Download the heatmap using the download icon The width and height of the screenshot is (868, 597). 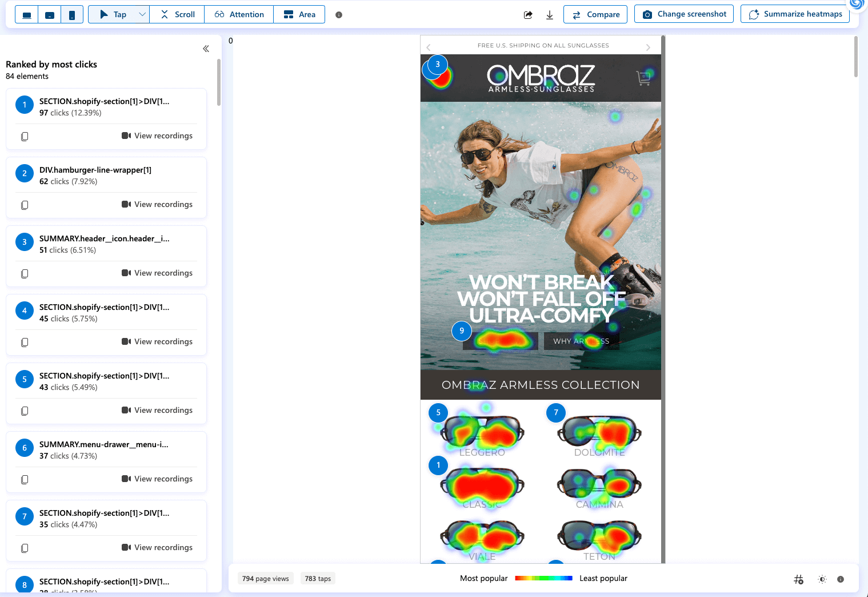550,15
